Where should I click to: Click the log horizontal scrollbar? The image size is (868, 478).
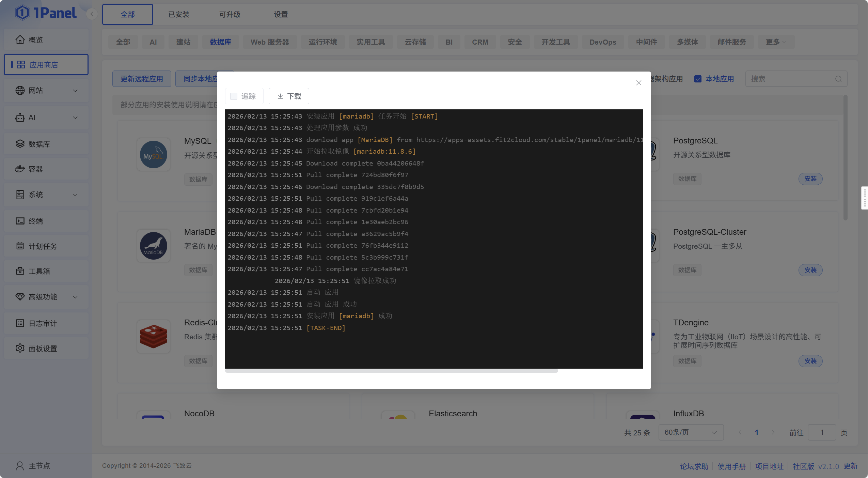(x=391, y=371)
